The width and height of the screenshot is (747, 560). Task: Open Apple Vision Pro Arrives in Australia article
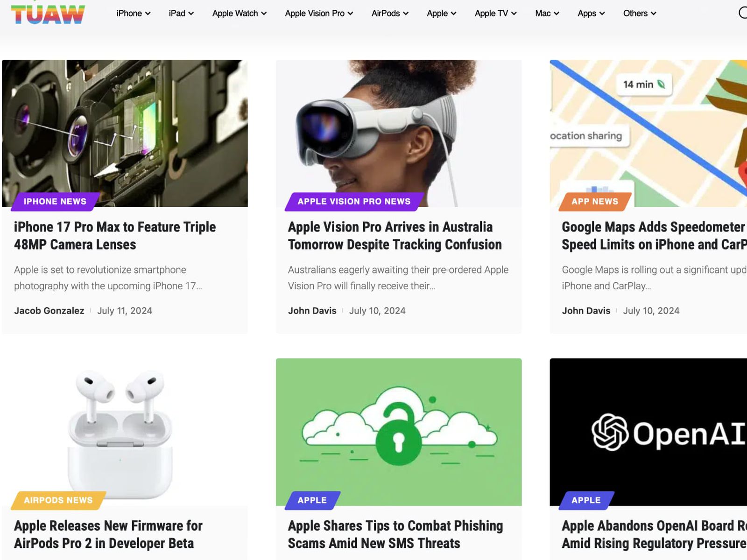coord(395,236)
